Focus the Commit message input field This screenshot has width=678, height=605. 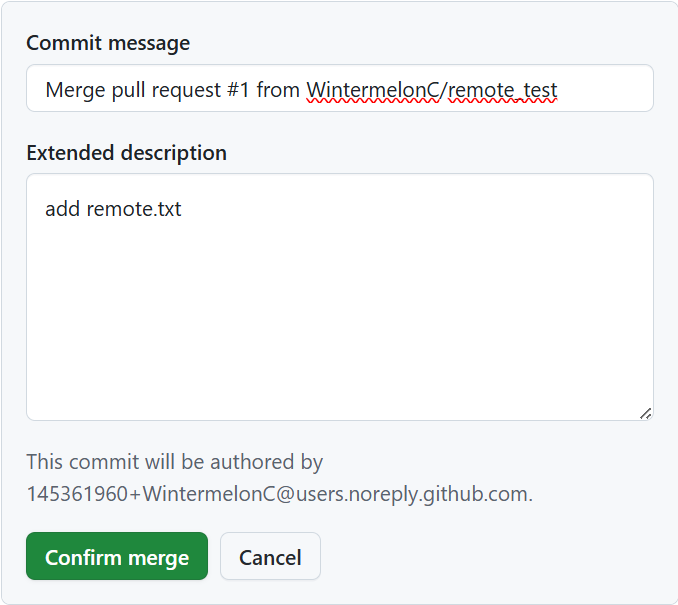(x=340, y=89)
